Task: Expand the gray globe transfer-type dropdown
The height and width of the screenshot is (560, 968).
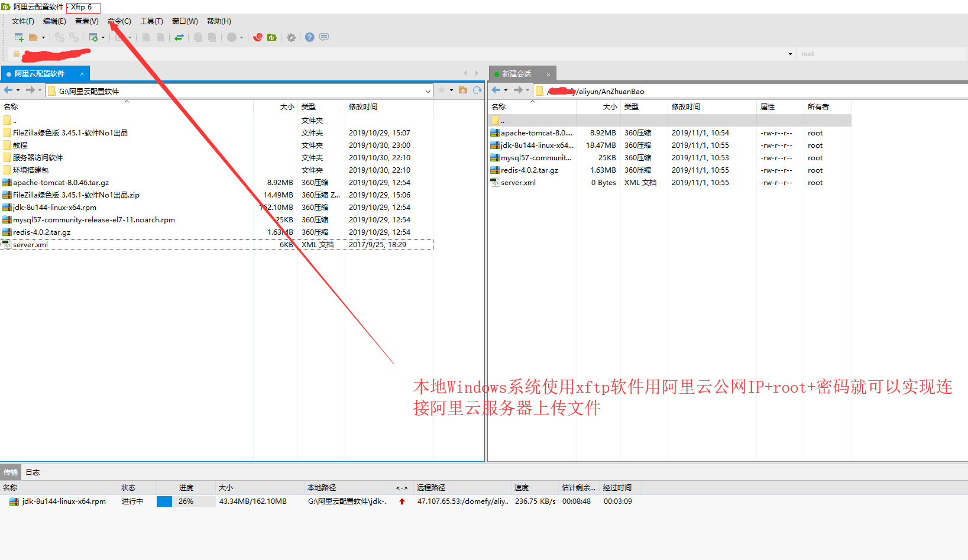Action: pyautogui.click(x=242, y=38)
